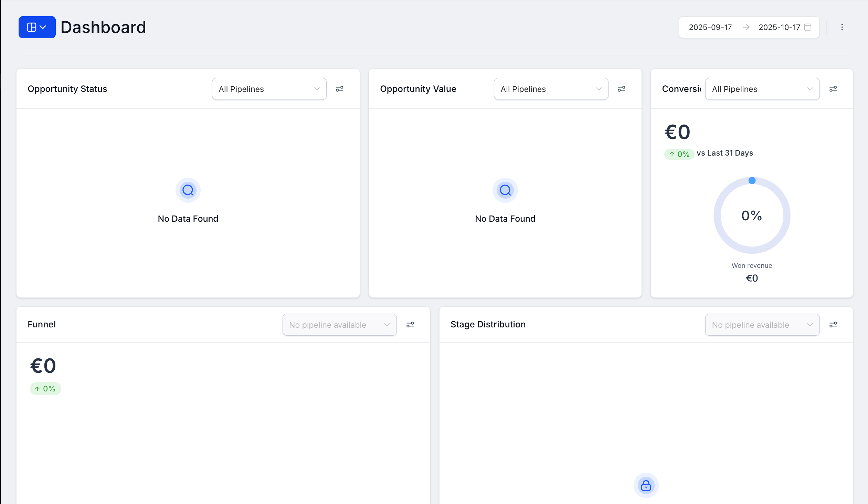Click the lock icon in Stage Distribution
Image resolution: width=868 pixels, height=504 pixels.
646,485
